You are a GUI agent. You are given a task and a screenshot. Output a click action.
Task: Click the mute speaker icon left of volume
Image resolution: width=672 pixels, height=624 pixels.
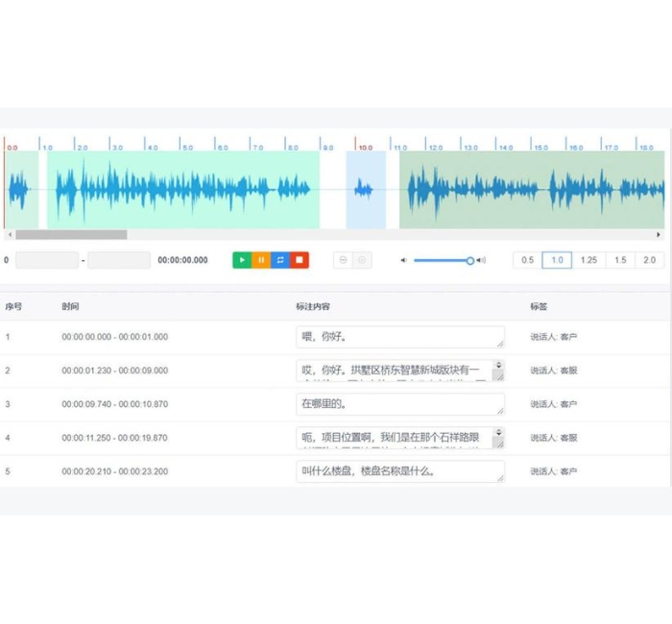(x=404, y=260)
